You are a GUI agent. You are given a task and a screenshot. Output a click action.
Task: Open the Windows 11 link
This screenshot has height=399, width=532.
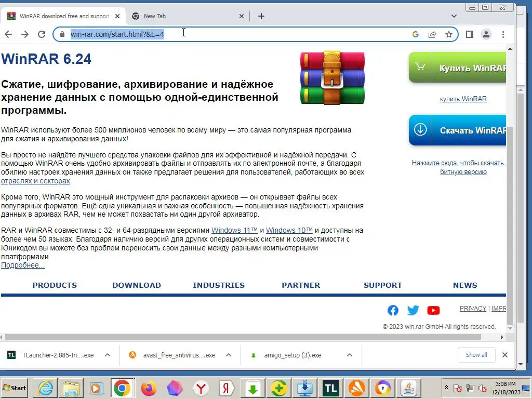(234, 230)
